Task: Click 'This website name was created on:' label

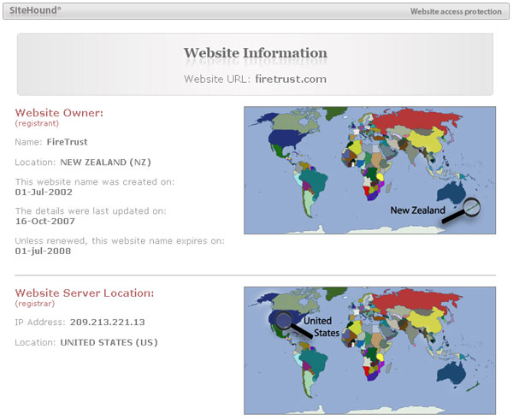Action: click(95, 181)
